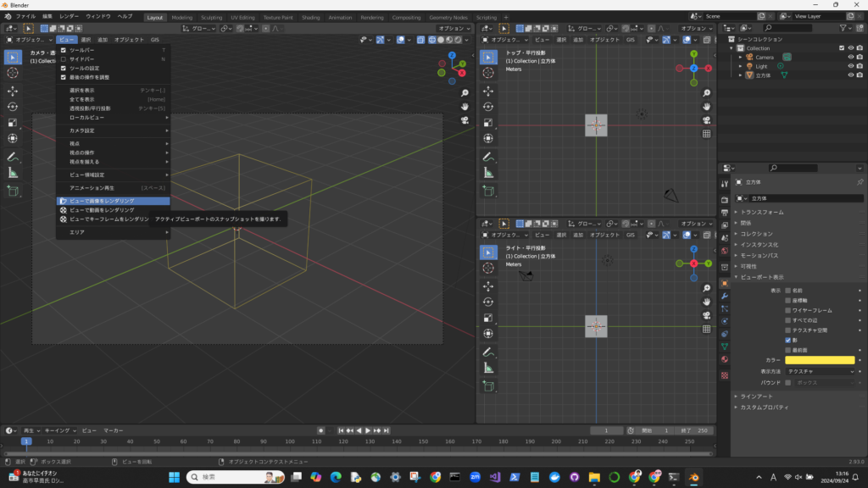The width and height of the screenshot is (868, 488).
Task: Click ビューで動画をレンダリング menu entry
Action: (x=102, y=210)
